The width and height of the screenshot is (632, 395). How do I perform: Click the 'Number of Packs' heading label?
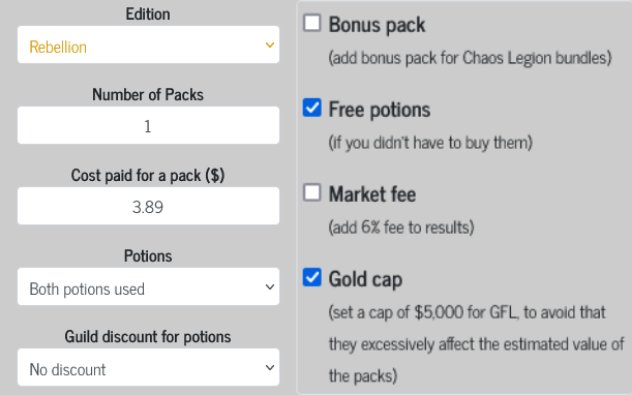[x=148, y=95]
